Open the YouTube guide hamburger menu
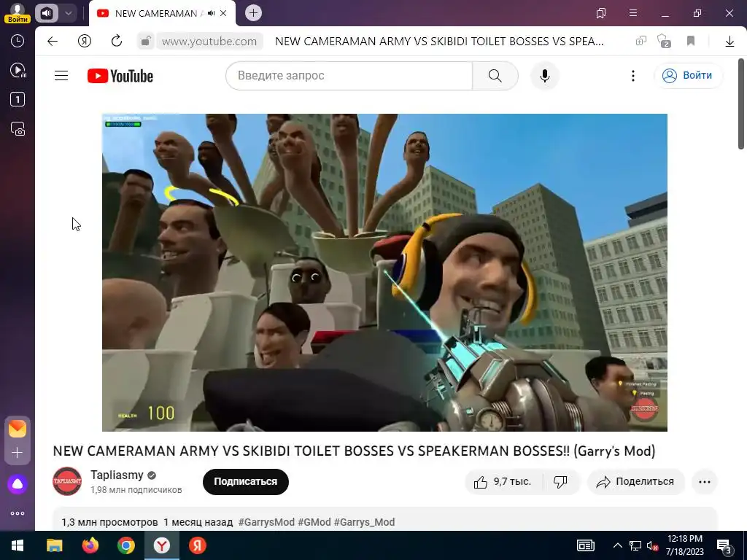Screen dimensions: 747x560 pos(61,76)
